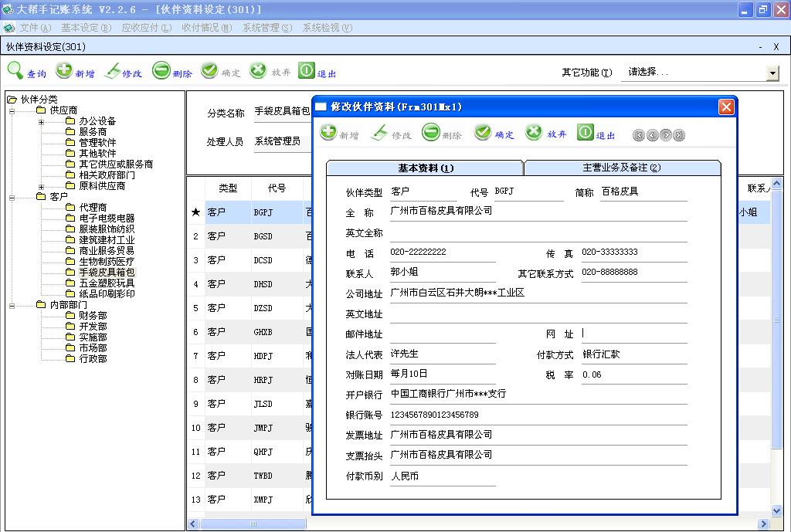Select table row with code TWBD
The height and width of the screenshot is (532, 791).
250,476
